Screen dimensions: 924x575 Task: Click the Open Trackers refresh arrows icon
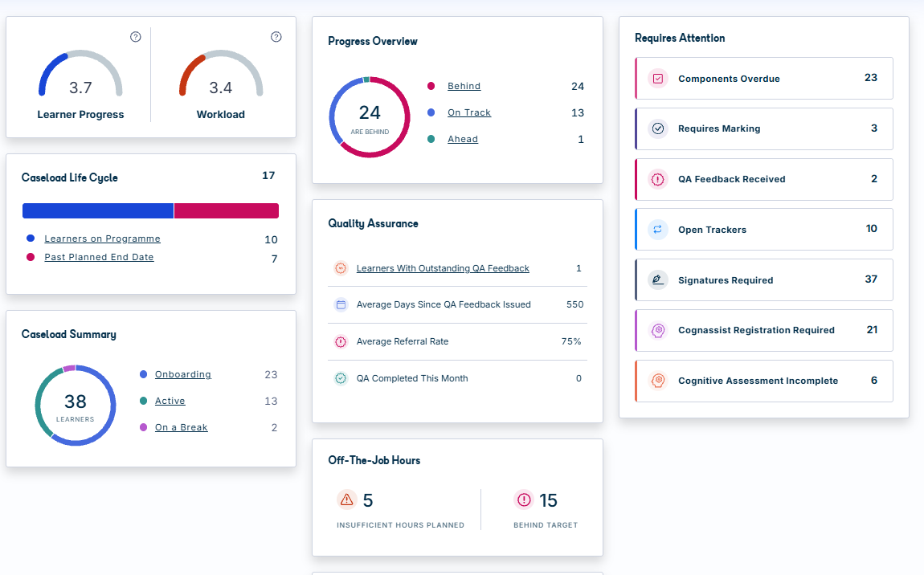pyautogui.click(x=657, y=229)
